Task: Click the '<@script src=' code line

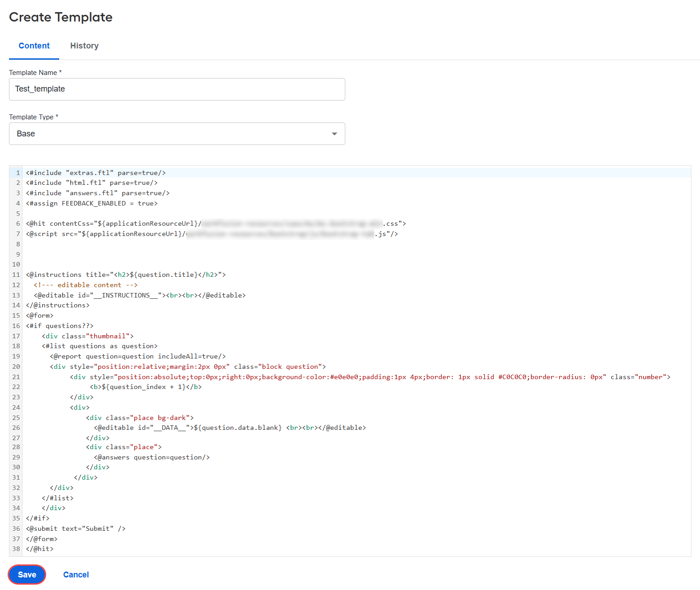Action: pyautogui.click(x=212, y=234)
